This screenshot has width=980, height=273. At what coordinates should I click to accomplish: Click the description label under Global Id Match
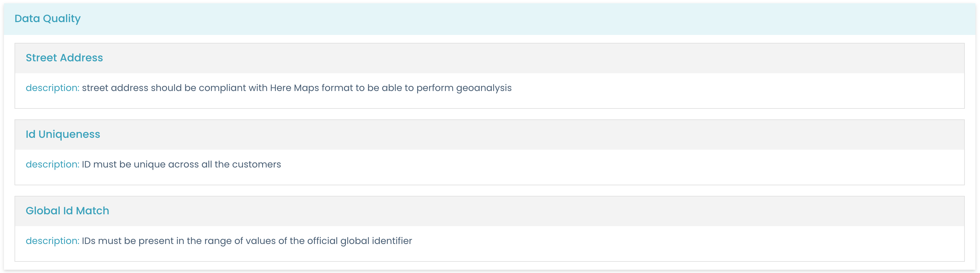pyautogui.click(x=52, y=241)
